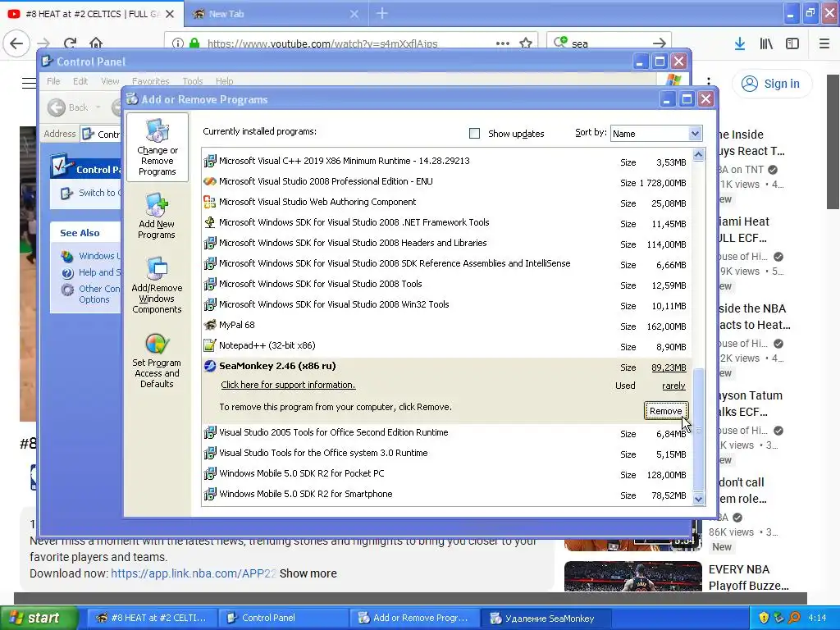Screen dimensions: 840x630
Task: Click SeaMonkey size value 89,23MB
Action: (x=669, y=367)
